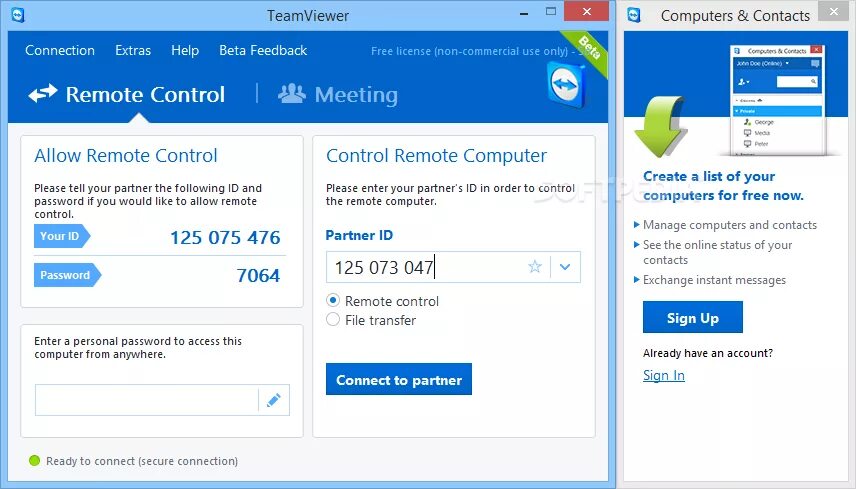This screenshot has width=856, height=489.
Task: Open the Beta Feedback menu
Action: pyautogui.click(x=263, y=50)
